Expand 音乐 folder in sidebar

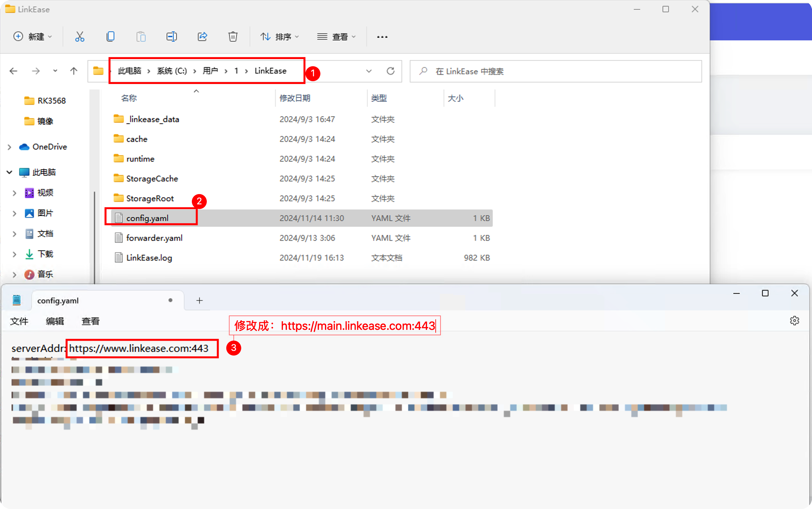coord(14,275)
